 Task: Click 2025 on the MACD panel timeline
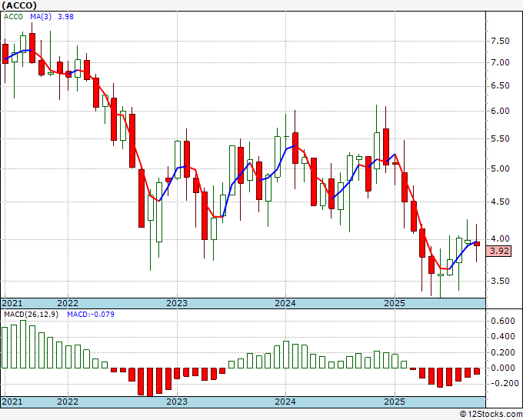tap(395, 402)
